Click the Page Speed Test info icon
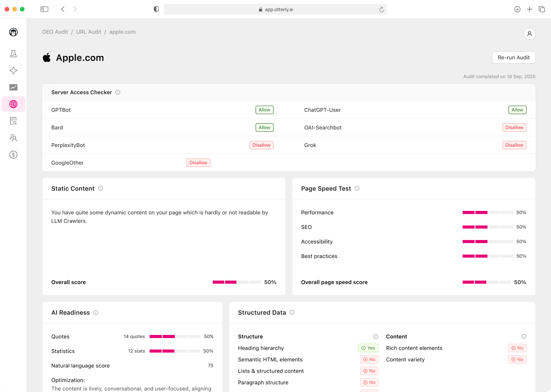Screen dimensions: 551x392 (357, 188)
